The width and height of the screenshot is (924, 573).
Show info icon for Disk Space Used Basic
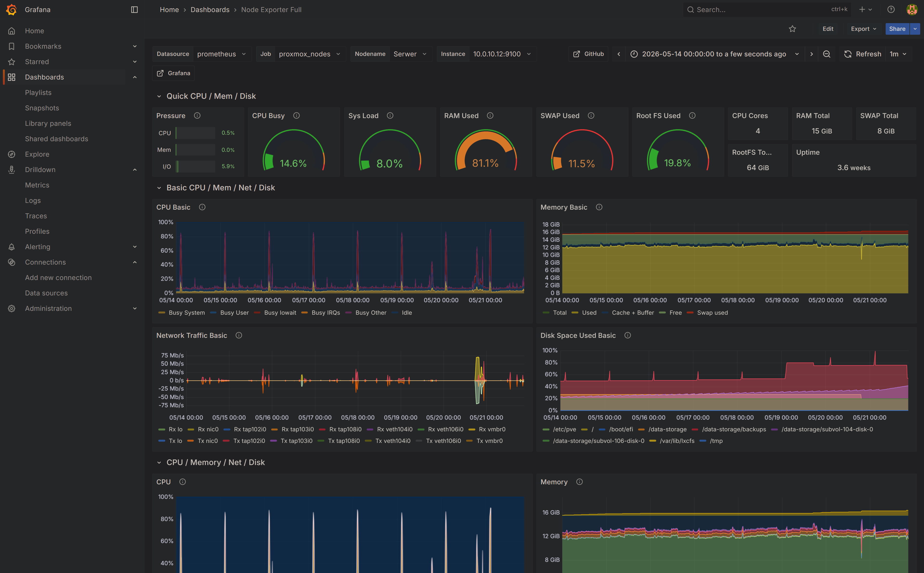click(628, 335)
